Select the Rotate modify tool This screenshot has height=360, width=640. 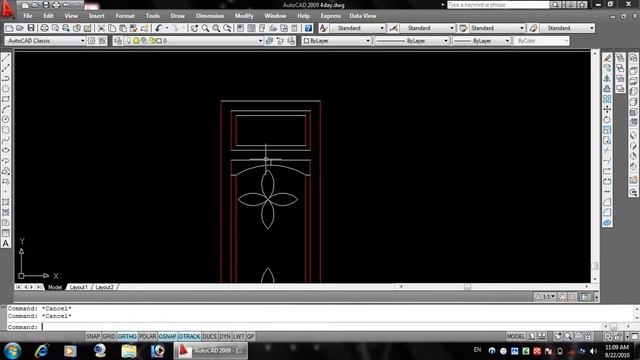pos(607,120)
